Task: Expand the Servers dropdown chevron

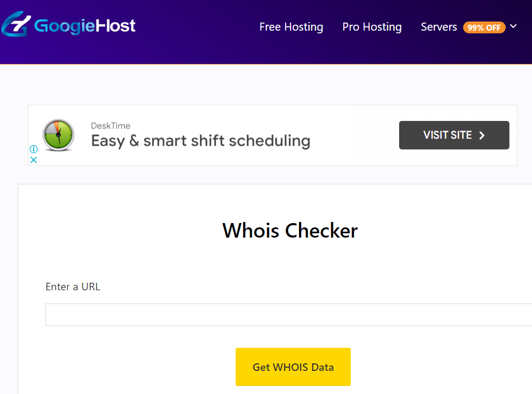Action: 514,26
